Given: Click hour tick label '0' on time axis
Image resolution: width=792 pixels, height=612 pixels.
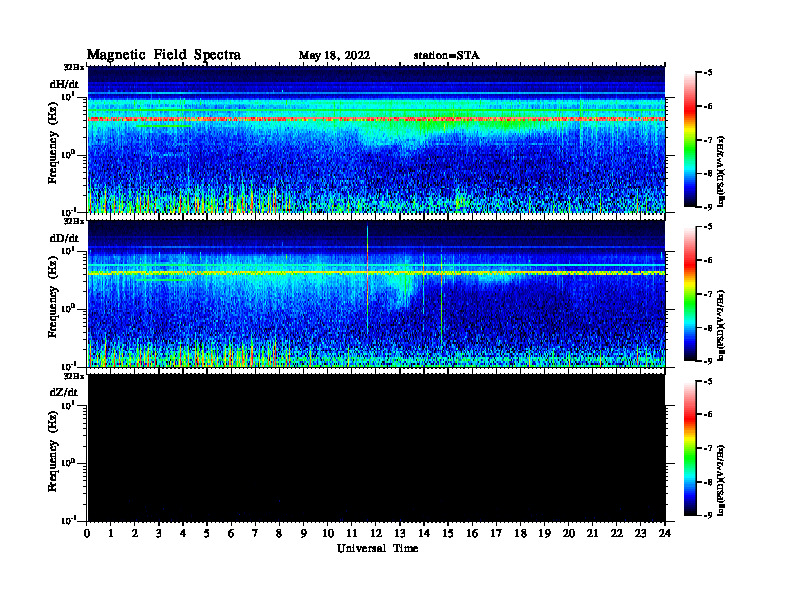Looking at the screenshot, I should pyautogui.click(x=87, y=534).
